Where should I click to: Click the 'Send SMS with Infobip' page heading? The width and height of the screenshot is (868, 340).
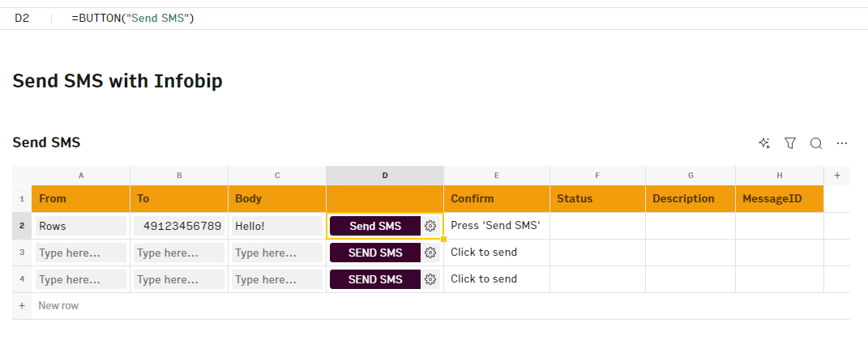[118, 81]
